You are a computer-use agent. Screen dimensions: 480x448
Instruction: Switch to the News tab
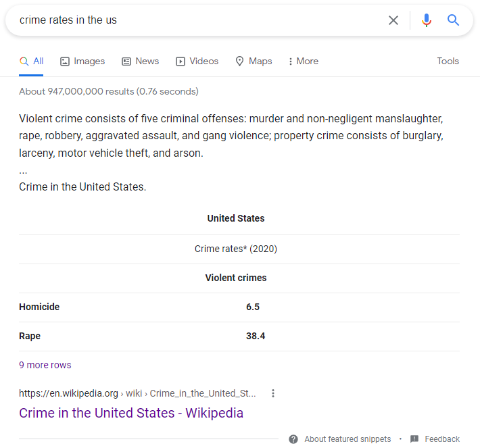140,61
